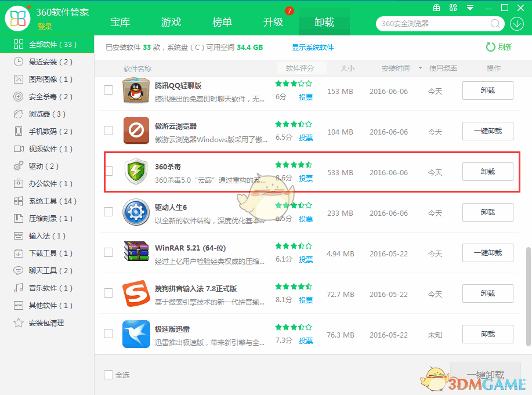Click the 傲游云浏览器 app icon
This screenshot has height=395, width=532.
[136, 131]
